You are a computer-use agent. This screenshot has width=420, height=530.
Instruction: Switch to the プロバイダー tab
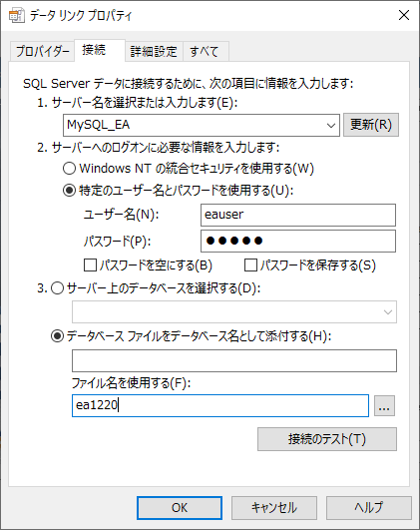coord(42,52)
